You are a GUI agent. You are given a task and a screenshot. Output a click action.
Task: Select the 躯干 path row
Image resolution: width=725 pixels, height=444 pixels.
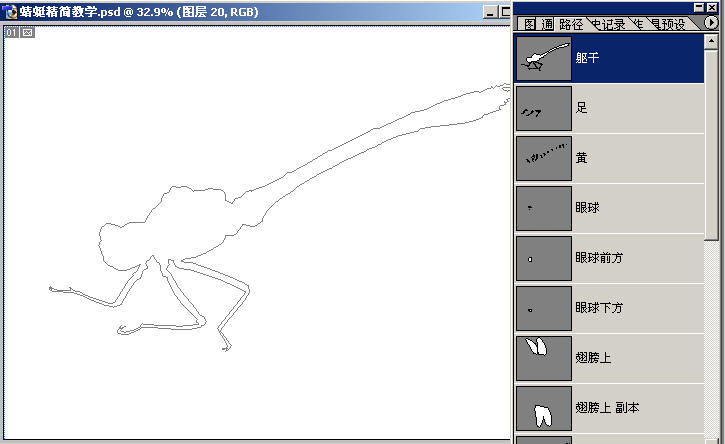609,59
